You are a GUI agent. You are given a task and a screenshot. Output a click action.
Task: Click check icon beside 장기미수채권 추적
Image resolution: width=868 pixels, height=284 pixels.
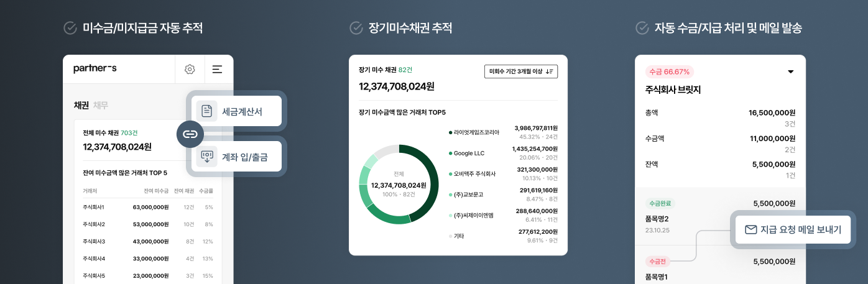[x=356, y=28]
